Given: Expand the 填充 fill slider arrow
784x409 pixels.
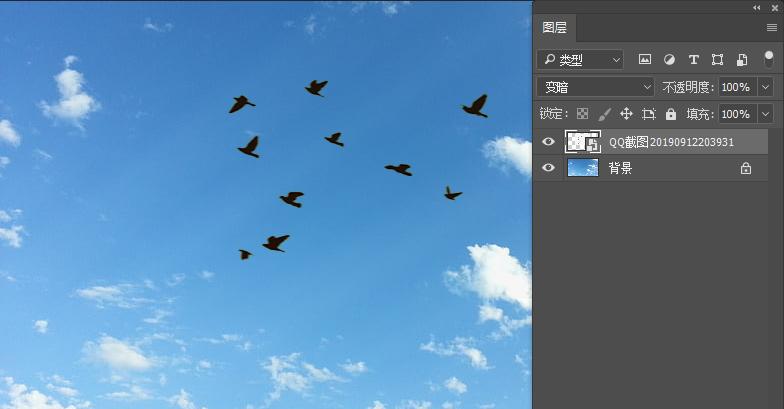Looking at the screenshot, I should [766, 114].
